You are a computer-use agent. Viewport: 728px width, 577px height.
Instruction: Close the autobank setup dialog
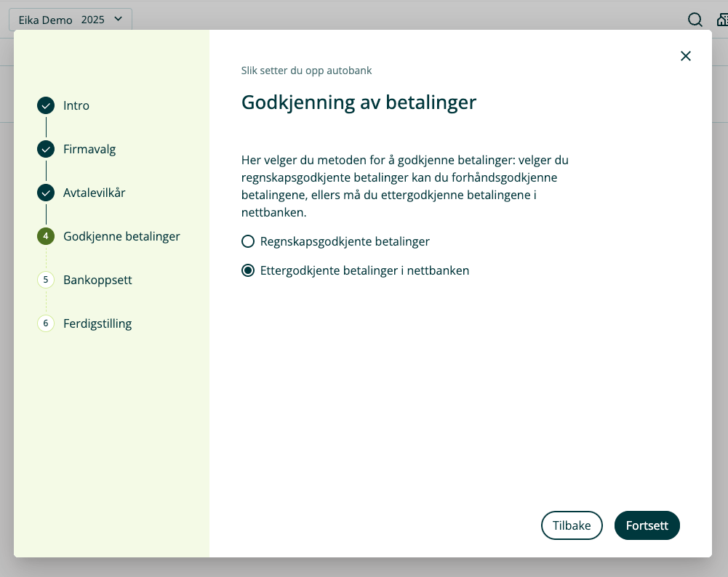[x=685, y=56]
